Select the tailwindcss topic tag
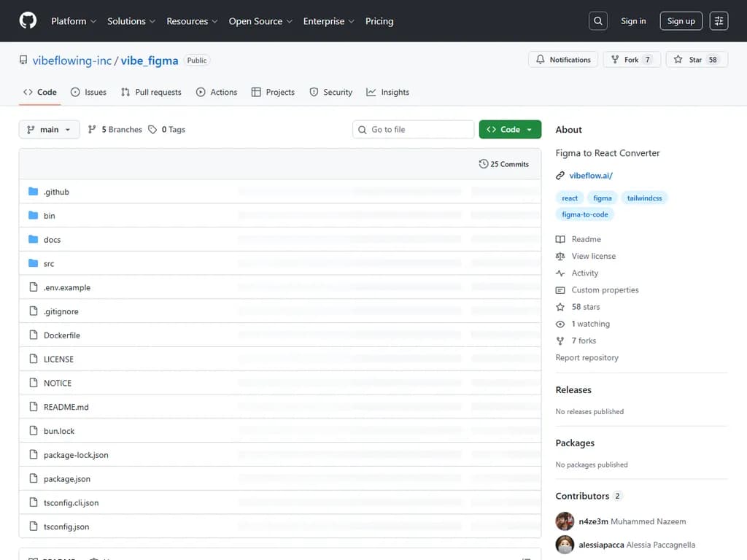Image resolution: width=747 pixels, height=560 pixels. 644,198
